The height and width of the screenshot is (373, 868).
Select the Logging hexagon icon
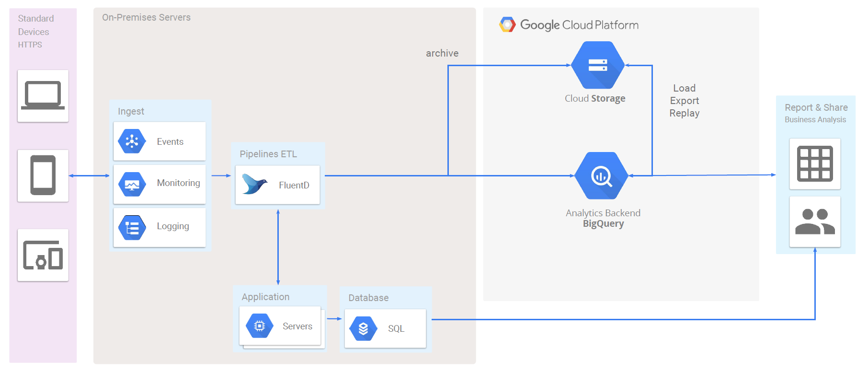(x=132, y=227)
